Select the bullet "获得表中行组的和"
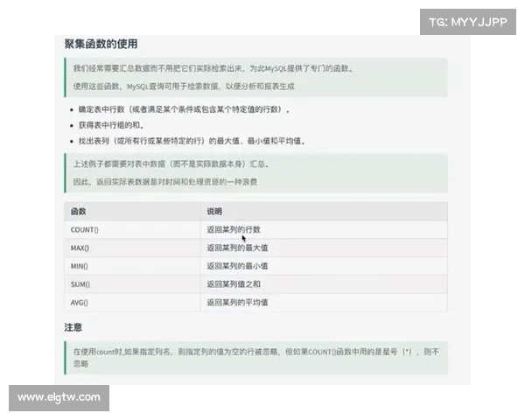 tap(111, 125)
